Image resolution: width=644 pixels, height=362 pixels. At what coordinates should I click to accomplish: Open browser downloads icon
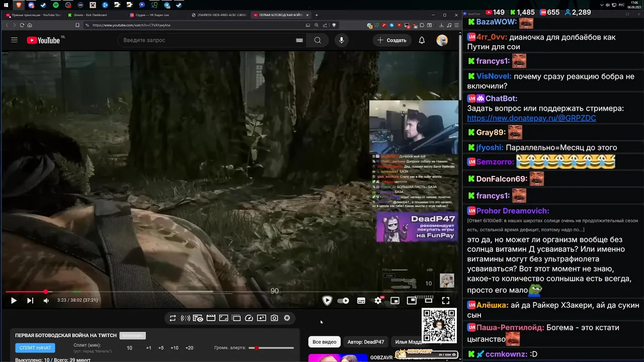pos(442,25)
